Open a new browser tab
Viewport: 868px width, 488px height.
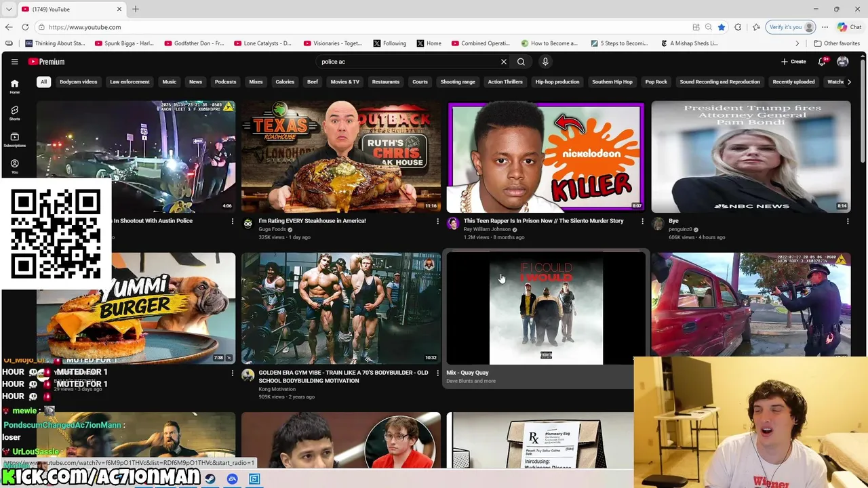pyautogui.click(x=136, y=9)
